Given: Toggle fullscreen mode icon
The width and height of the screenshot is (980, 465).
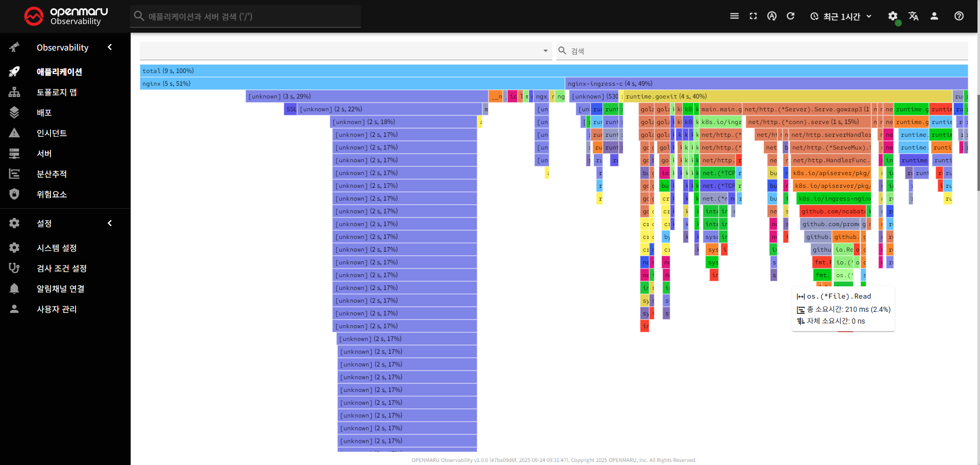Looking at the screenshot, I should [753, 16].
